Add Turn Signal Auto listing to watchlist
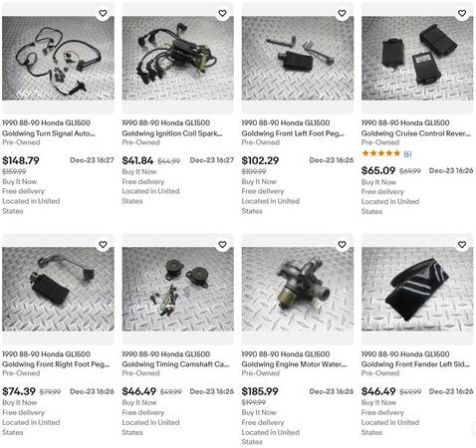476x448 pixels. [103, 13]
